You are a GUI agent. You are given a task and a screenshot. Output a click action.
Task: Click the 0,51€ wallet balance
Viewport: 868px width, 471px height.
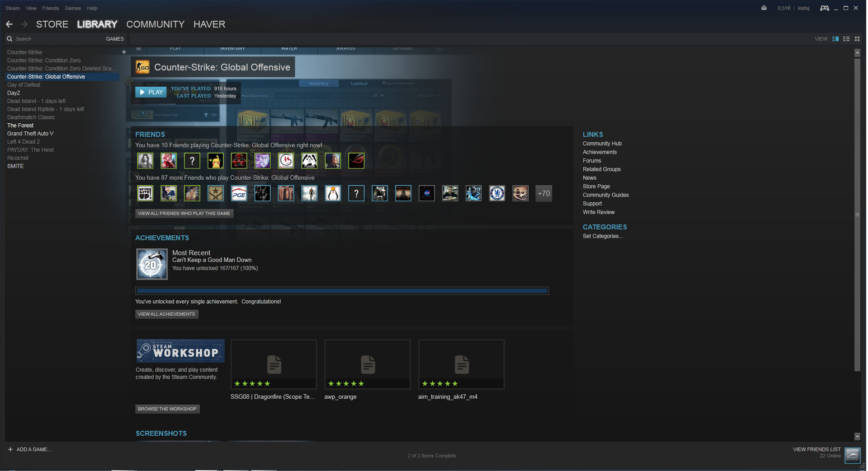(x=784, y=8)
